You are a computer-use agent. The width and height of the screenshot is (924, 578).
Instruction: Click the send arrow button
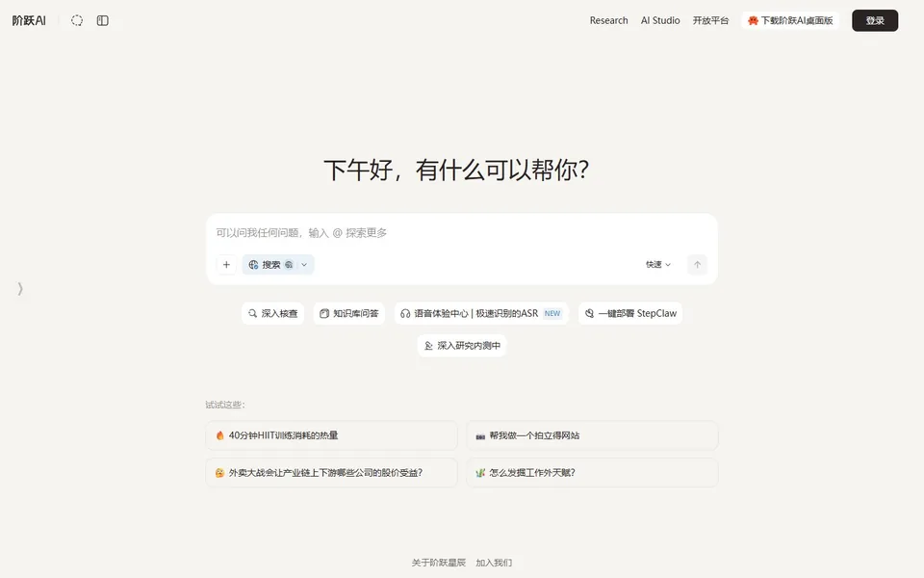pos(697,265)
